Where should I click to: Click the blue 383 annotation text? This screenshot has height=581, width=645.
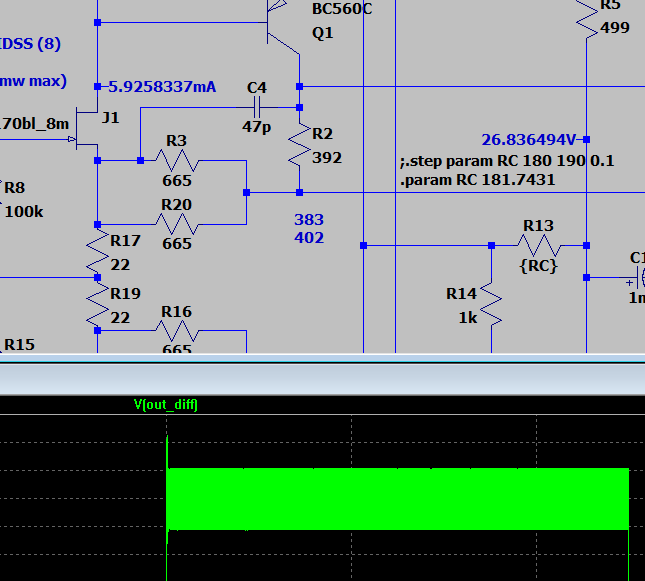click(309, 220)
